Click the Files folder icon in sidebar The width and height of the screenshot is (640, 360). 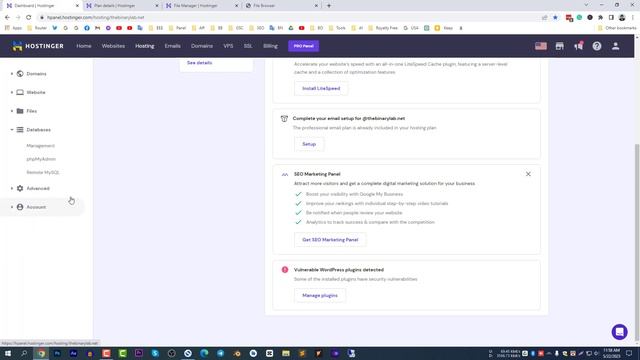click(20, 111)
